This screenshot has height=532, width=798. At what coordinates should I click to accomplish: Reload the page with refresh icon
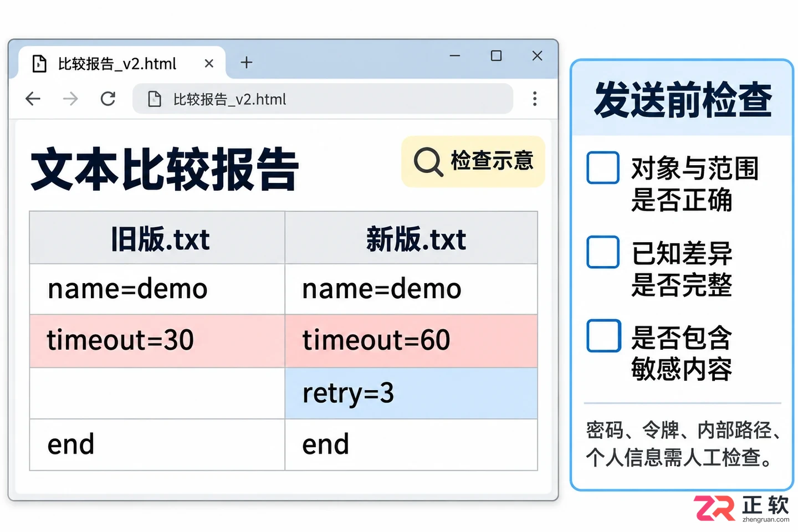[x=108, y=99]
